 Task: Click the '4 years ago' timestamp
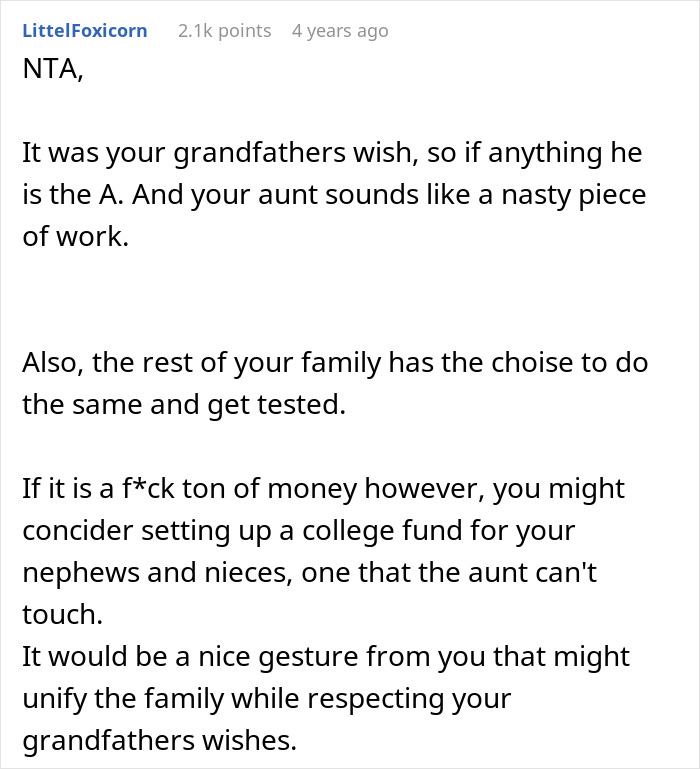click(x=340, y=31)
